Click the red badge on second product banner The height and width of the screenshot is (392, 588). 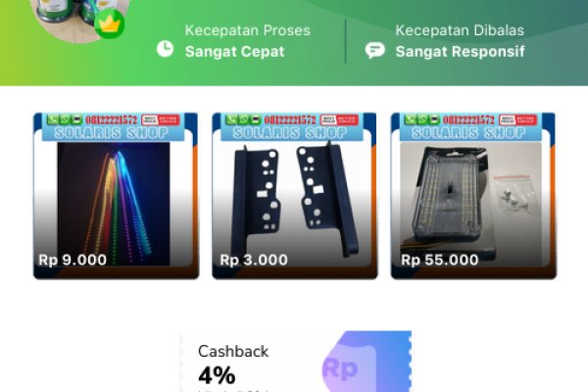[x=339, y=120]
